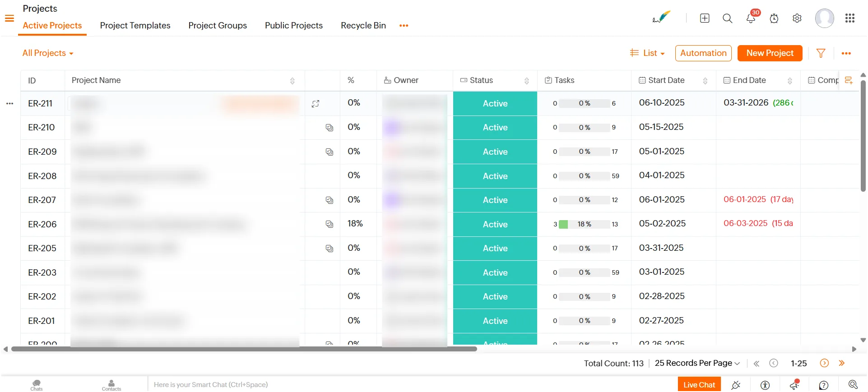
Task: Click the feather quill signature icon
Action: (x=661, y=17)
